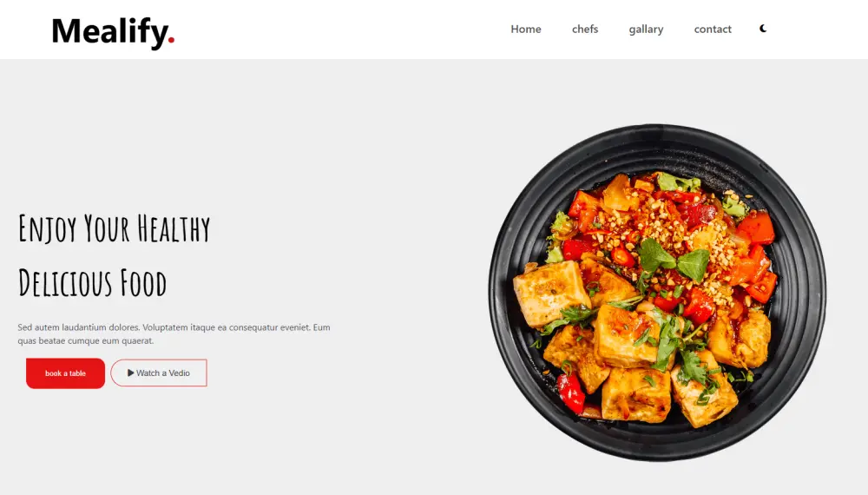Click the word Healthy in the heading
Screen dimensions: 868x495
coord(174,228)
